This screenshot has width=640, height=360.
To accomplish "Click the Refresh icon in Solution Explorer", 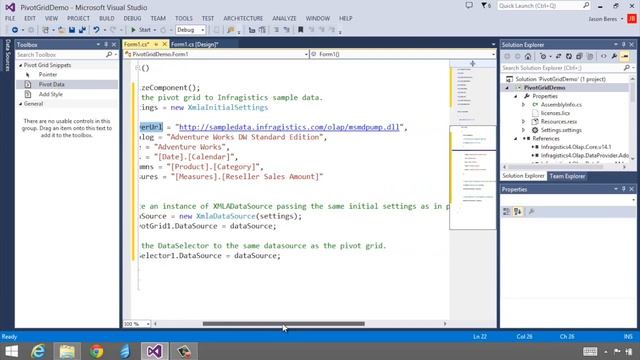I will pos(569,56).
